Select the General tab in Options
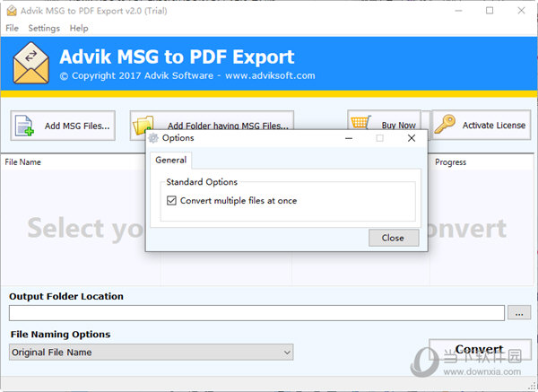538x392 pixels. tap(171, 160)
